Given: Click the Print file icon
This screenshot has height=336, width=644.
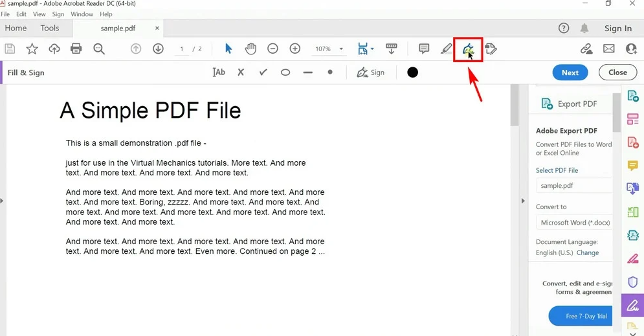Looking at the screenshot, I should point(76,49).
